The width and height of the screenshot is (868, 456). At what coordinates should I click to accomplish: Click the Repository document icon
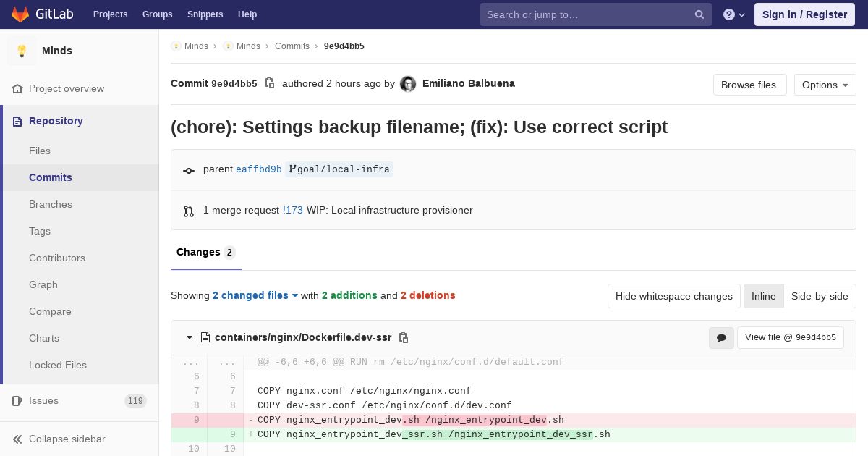(17, 122)
